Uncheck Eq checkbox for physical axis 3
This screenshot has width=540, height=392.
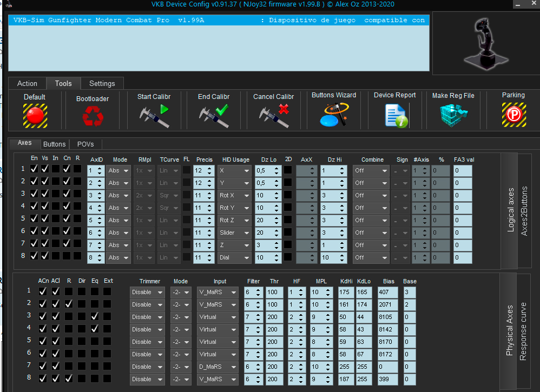pyautogui.click(x=95, y=316)
